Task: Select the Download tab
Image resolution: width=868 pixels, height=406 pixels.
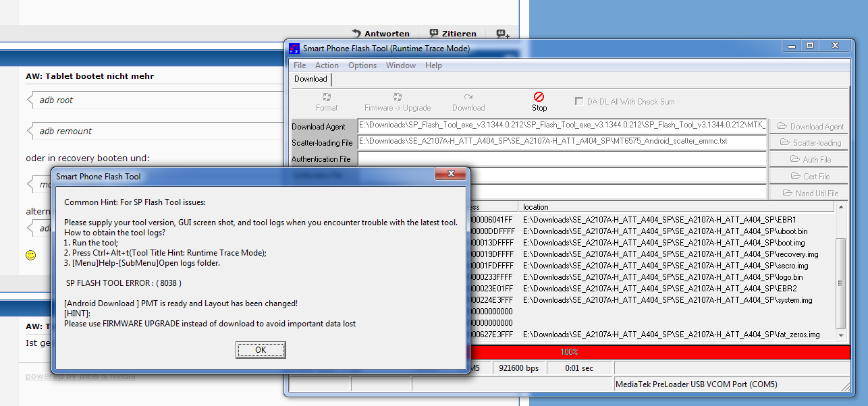Action: coord(310,79)
